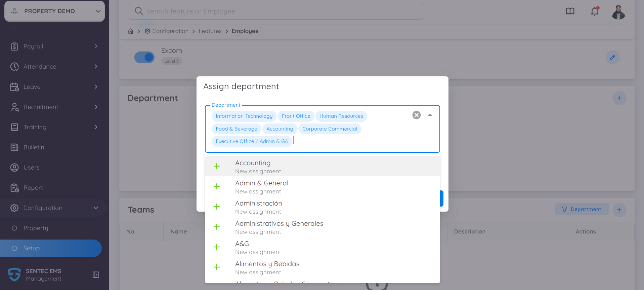Click the Search feature or Employee field
This screenshot has height=290, width=644.
pos(275,11)
